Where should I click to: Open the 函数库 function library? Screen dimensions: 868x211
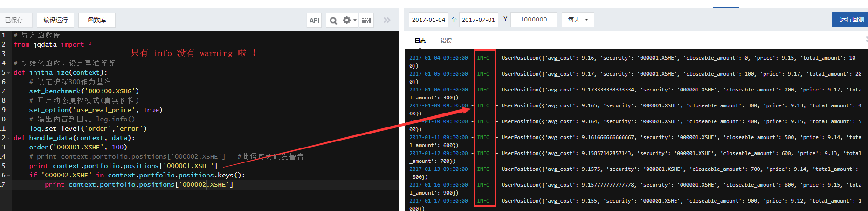pyautogui.click(x=97, y=20)
